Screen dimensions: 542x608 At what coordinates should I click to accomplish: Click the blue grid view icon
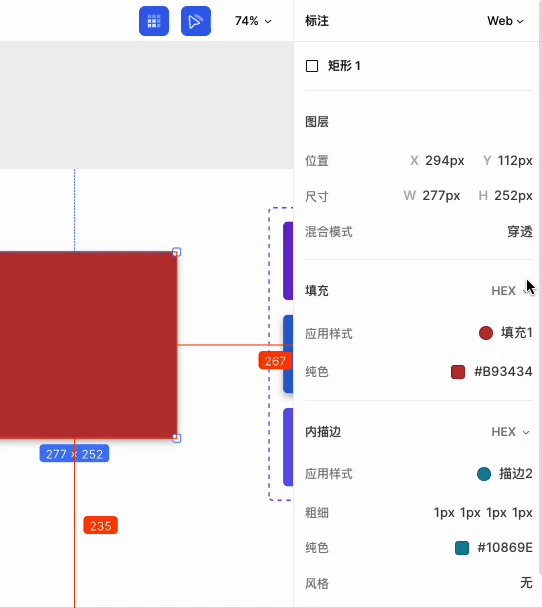[x=154, y=21]
